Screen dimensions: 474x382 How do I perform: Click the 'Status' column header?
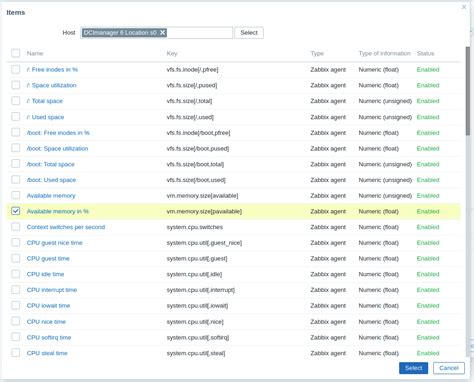click(x=425, y=53)
